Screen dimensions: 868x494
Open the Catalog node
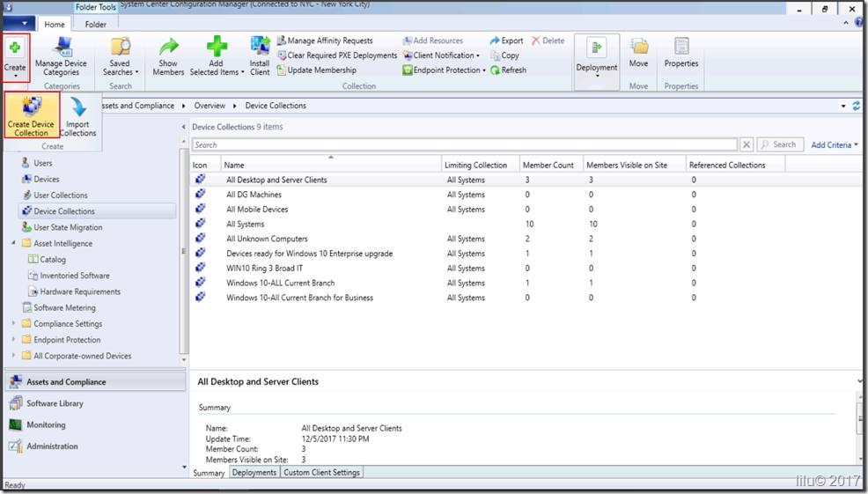click(47, 259)
